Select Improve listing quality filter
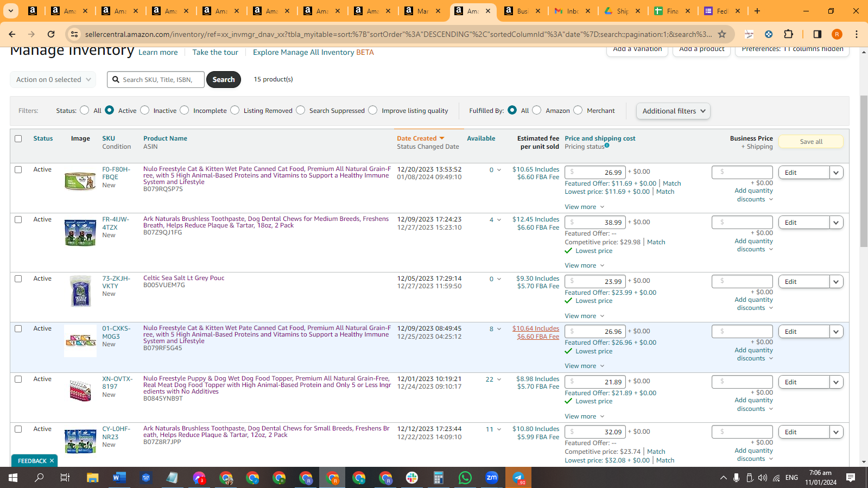Screen dimensions: 868x488 tap(372, 110)
